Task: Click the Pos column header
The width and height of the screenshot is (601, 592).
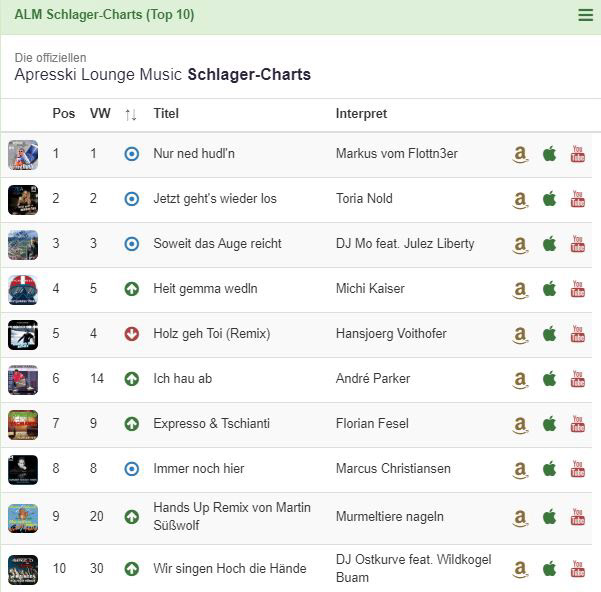Action: [63, 114]
